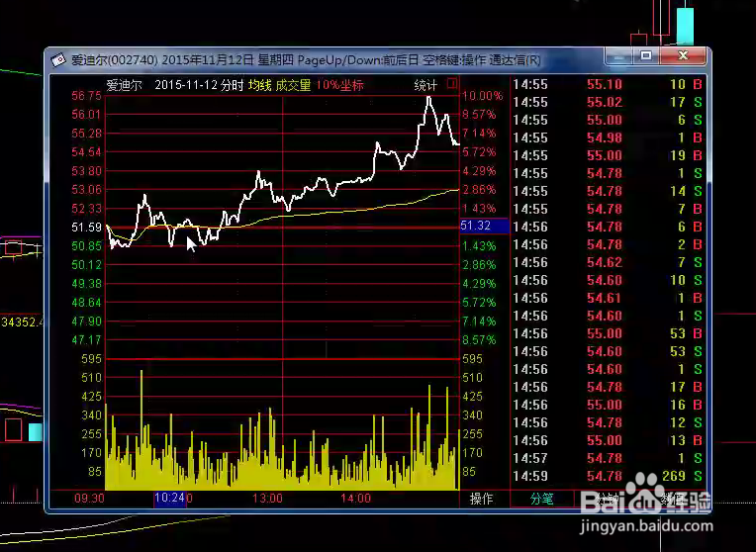Click the 56.75 top price axis label
The height and width of the screenshot is (552, 756).
pyautogui.click(x=87, y=95)
